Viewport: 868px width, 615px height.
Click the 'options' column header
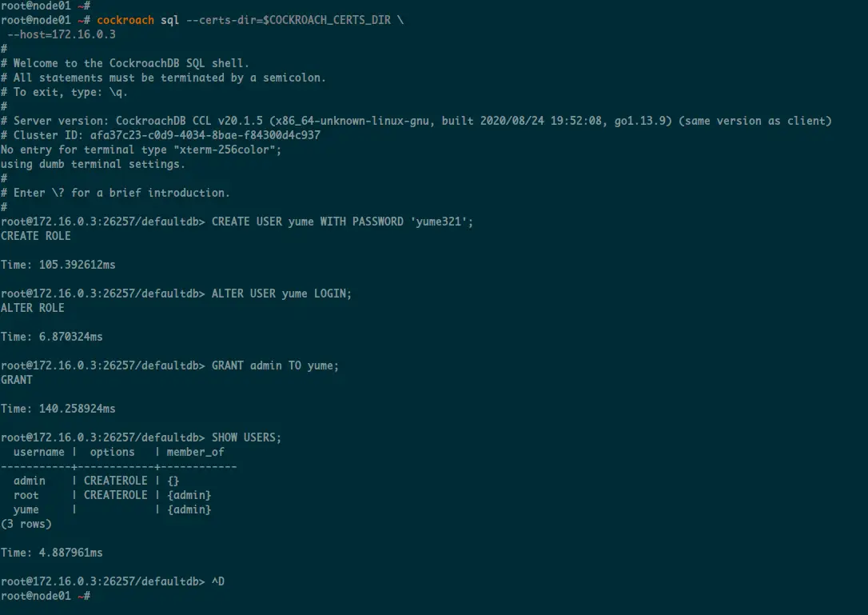(x=113, y=452)
